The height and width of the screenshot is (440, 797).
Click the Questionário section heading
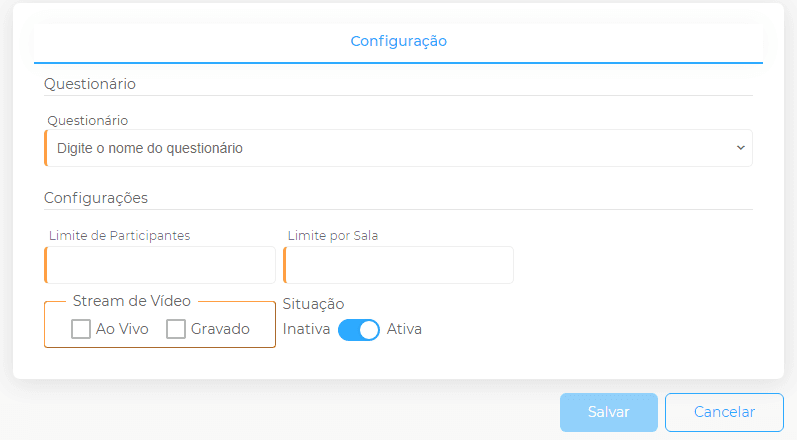(x=90, y=84)
